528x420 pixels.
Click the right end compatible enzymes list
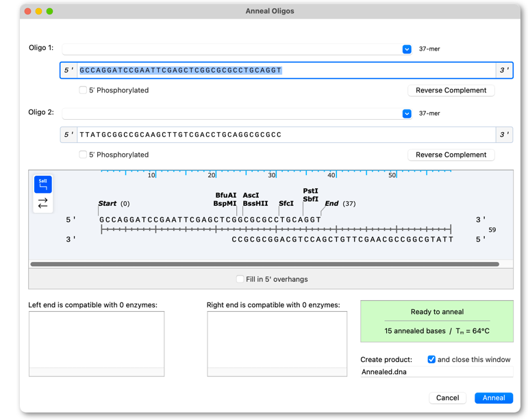click(277, 343)
